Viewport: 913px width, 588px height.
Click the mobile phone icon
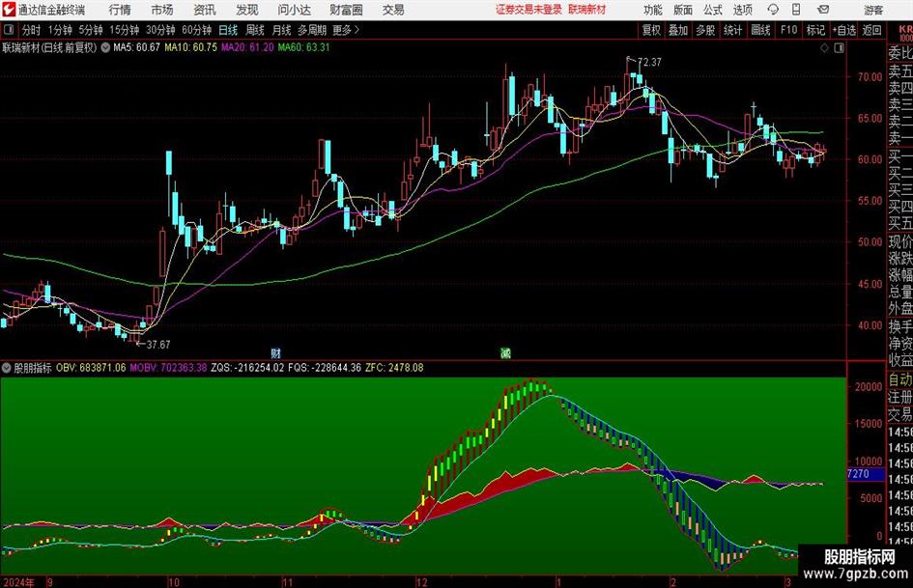(796, 10)
